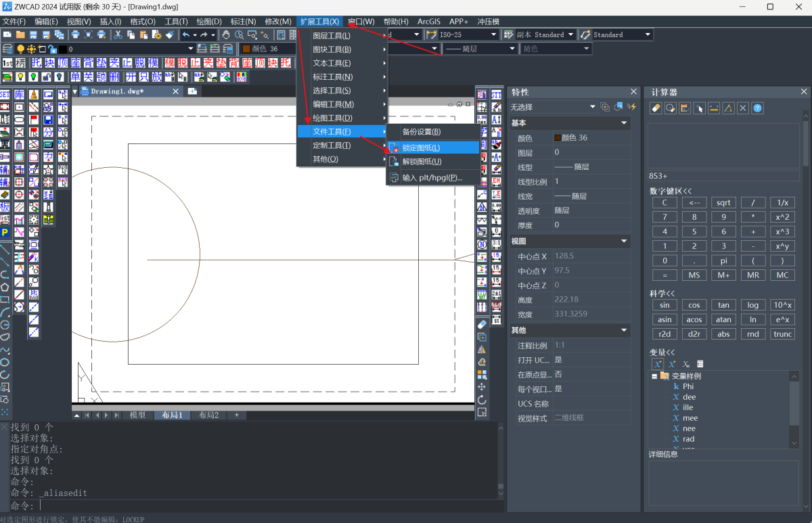Open 图层工具(L) submenu
Image resolution: width=812 pixels, height=523 pixels.
342,36
